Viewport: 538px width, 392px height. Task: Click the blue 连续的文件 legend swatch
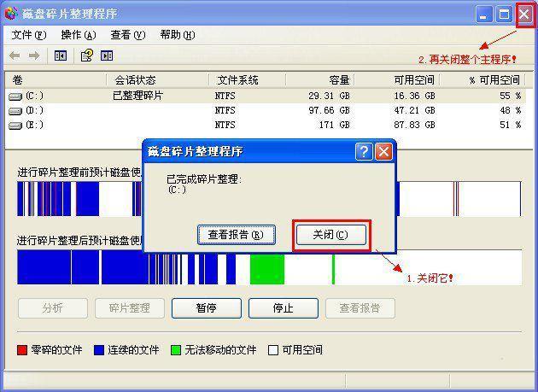(99, 350)
